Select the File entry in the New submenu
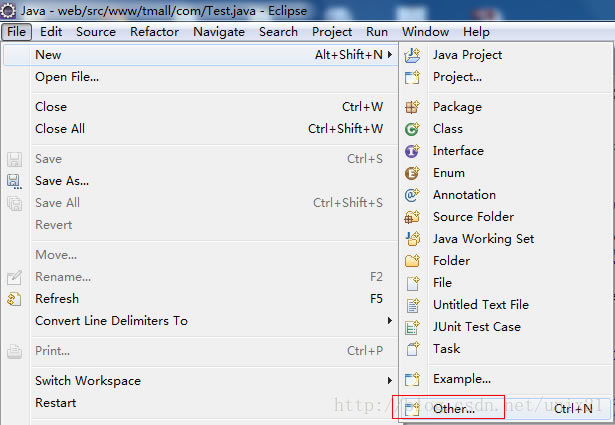615x425 pixels. pyautogui.click(x=506, y=282)
